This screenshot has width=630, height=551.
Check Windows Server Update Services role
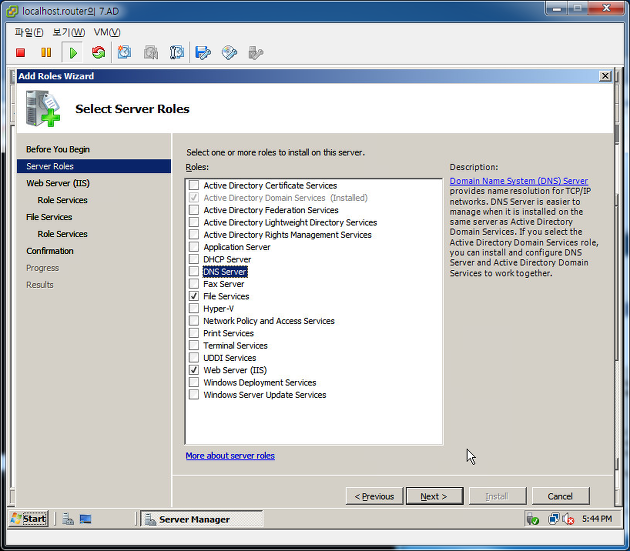point(194,395)
